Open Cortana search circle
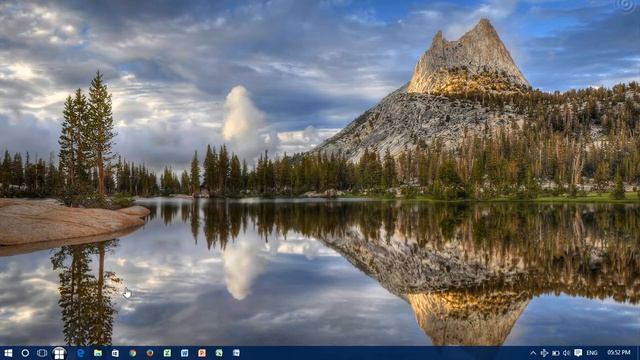 (x=25, y=353)
